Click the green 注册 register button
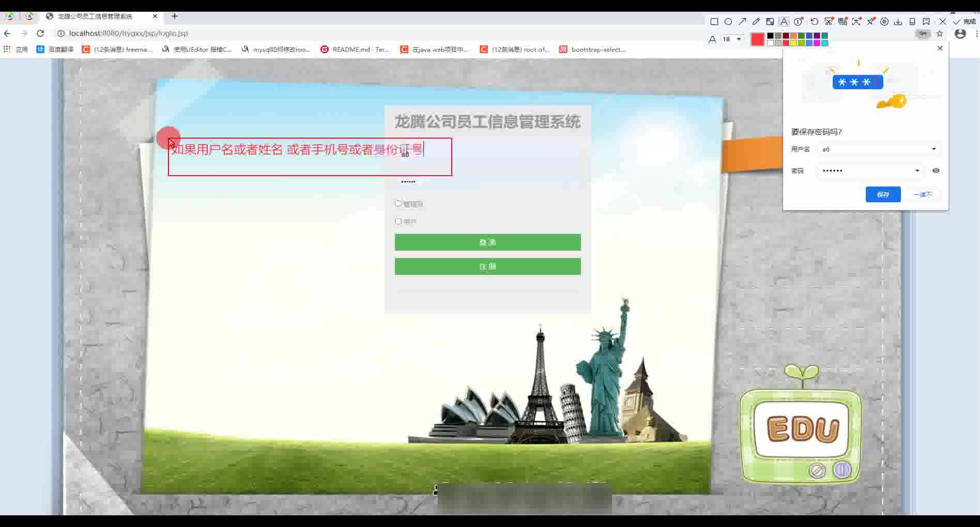The image size is (980, 527). (487, 267)
